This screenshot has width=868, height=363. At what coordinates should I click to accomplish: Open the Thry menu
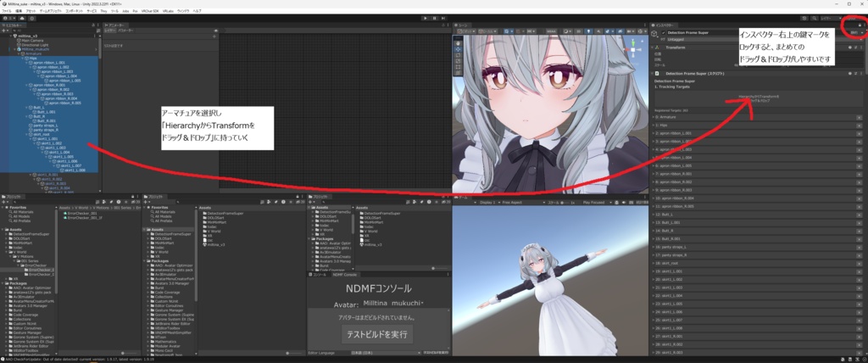(x=103, y=11)
